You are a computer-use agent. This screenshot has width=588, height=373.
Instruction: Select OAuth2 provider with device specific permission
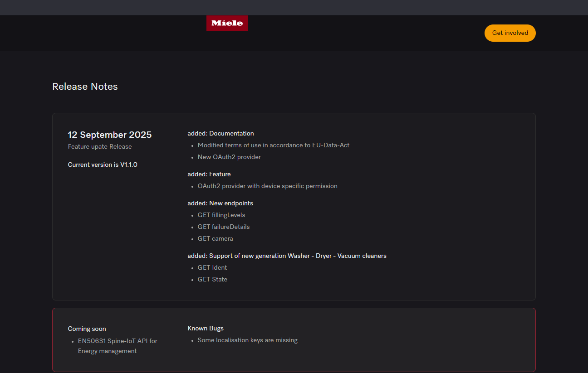point(268,186)
